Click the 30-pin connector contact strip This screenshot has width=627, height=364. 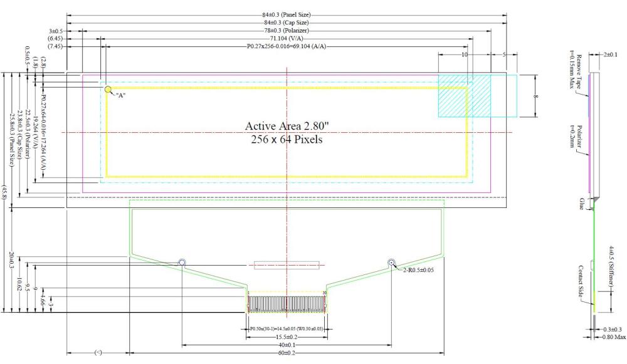(287, 303)
